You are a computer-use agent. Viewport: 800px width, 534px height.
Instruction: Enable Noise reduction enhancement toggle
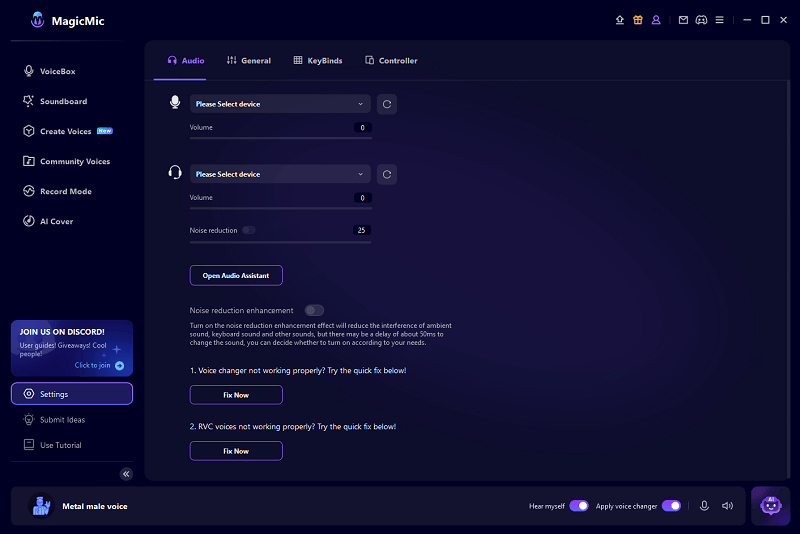tap(314, 311)
